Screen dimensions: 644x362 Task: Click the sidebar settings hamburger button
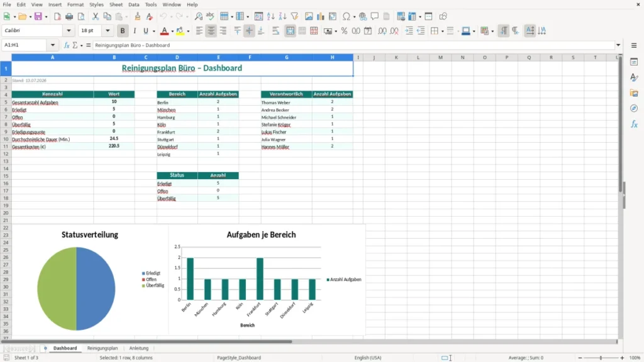click(x=634, y=45)
